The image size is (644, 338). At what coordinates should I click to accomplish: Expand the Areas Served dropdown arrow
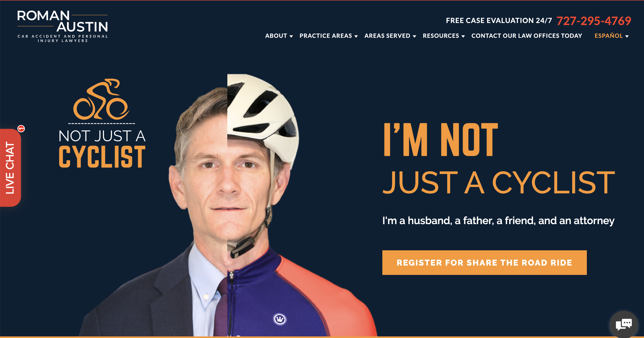coord(414,36)
